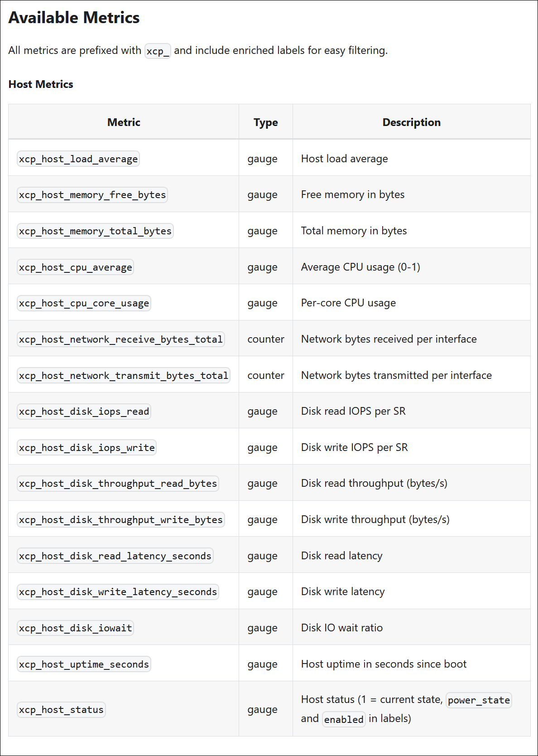Click the xcp_host_network_transmit_bytes_total metric
This screenshot has height=756, width=538.
124,376
